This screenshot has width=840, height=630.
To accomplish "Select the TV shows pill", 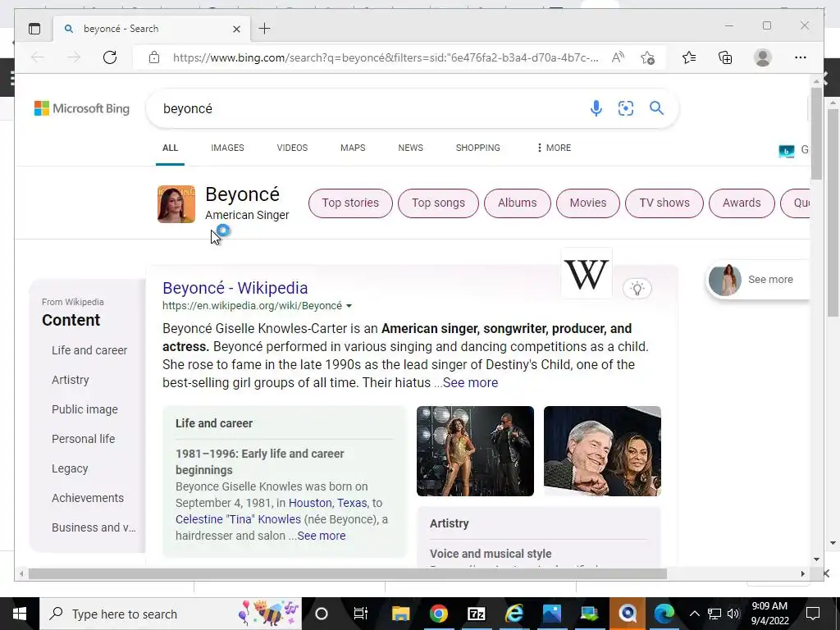I will click(664, 203).
